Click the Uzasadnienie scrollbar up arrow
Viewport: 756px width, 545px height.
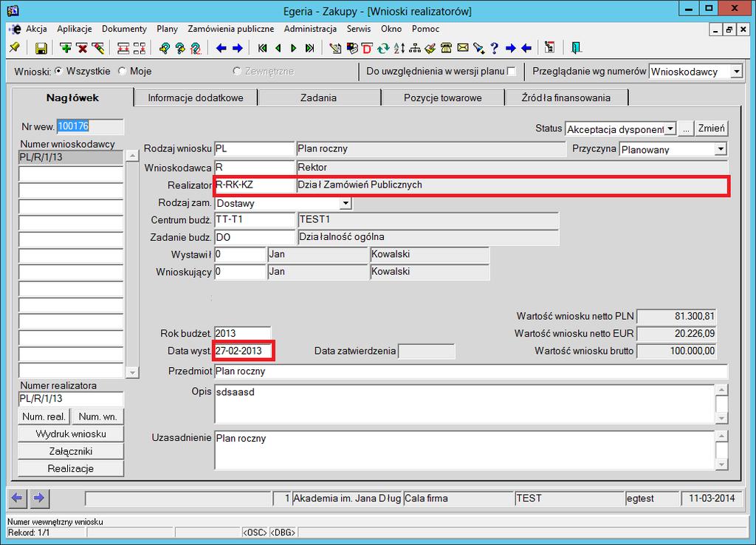click(721, 436)
